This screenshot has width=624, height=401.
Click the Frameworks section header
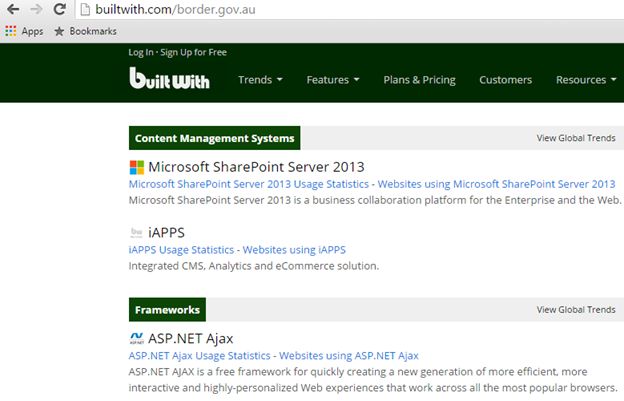(167, 310)
